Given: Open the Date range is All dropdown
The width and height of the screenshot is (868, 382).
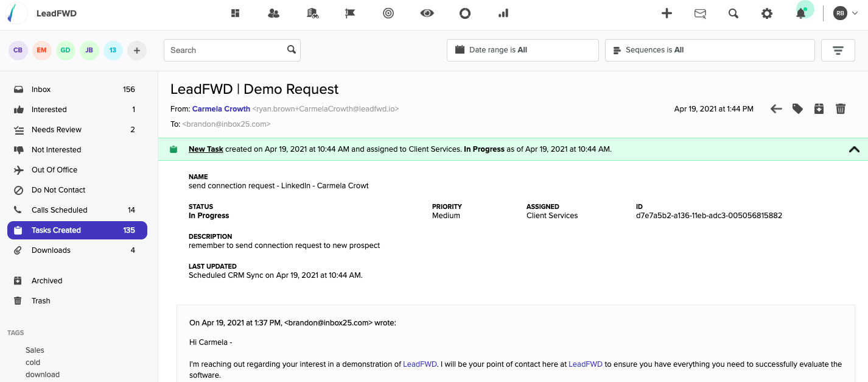Looking at the screenshot, I should pos(523,50).
